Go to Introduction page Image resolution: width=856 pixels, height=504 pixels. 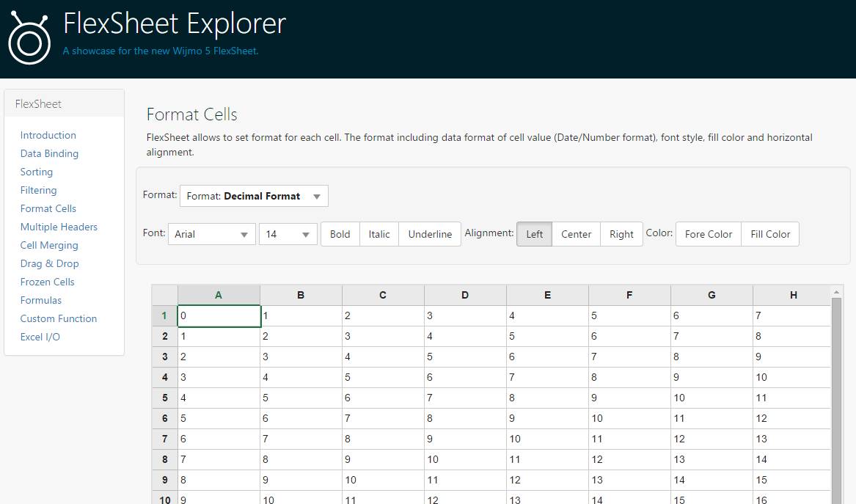pyautogui.click(x=48, y=136)
